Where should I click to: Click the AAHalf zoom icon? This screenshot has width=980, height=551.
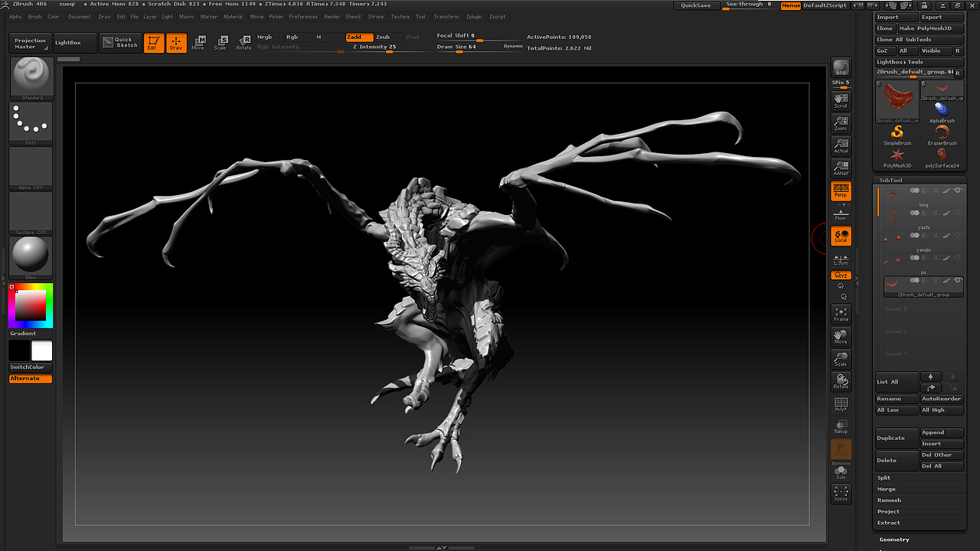click(841, 168)
